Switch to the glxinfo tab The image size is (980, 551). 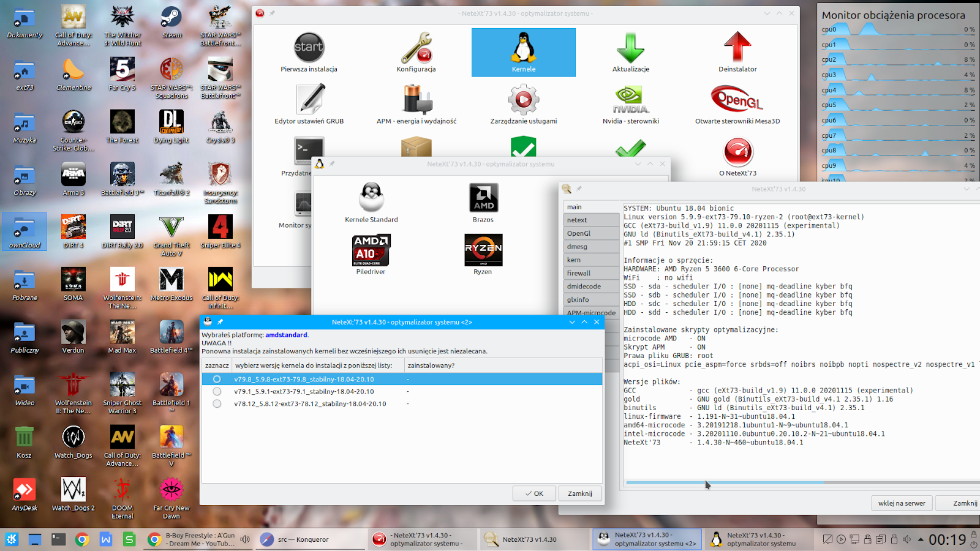591,300
